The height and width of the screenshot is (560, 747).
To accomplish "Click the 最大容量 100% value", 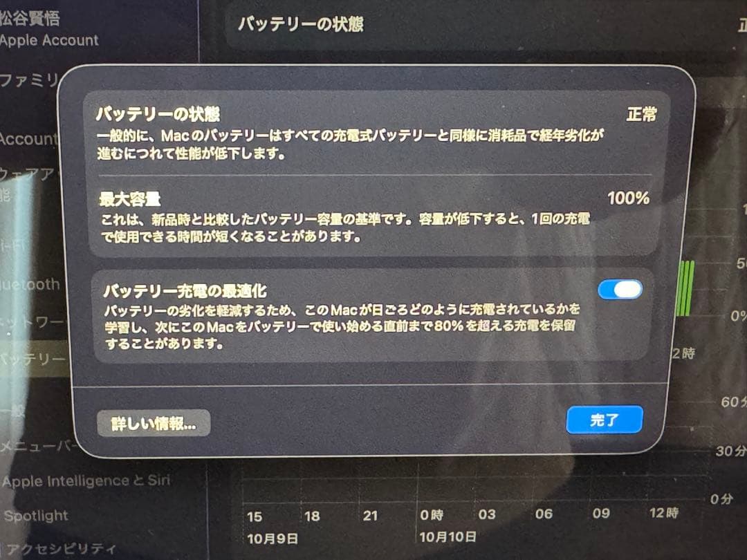I will [628, 198].
